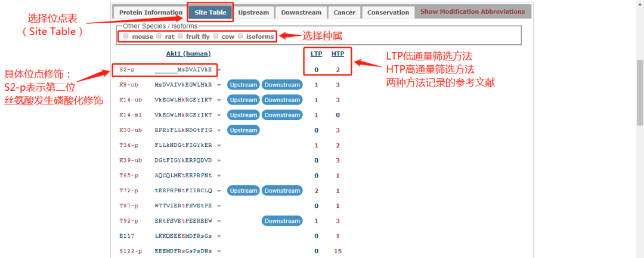Viewport: 644px width, 258px height.
Task: Open the Downstream tab
Action: [x=301, y=13]
